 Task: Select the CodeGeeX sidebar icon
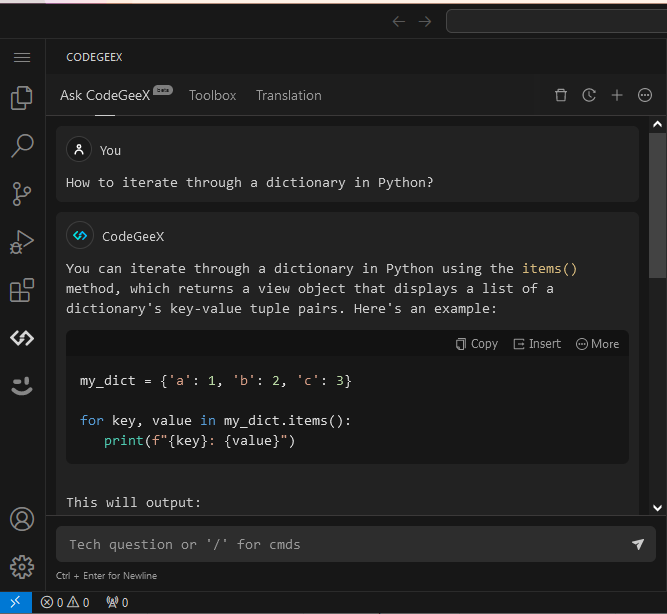tap(22, 338)
